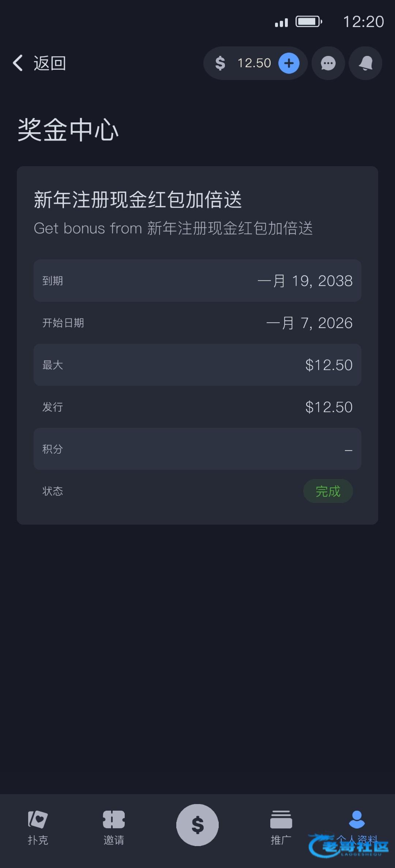Tap the 开始日期 start date row

pyautogui.click(x=197, y=323)
